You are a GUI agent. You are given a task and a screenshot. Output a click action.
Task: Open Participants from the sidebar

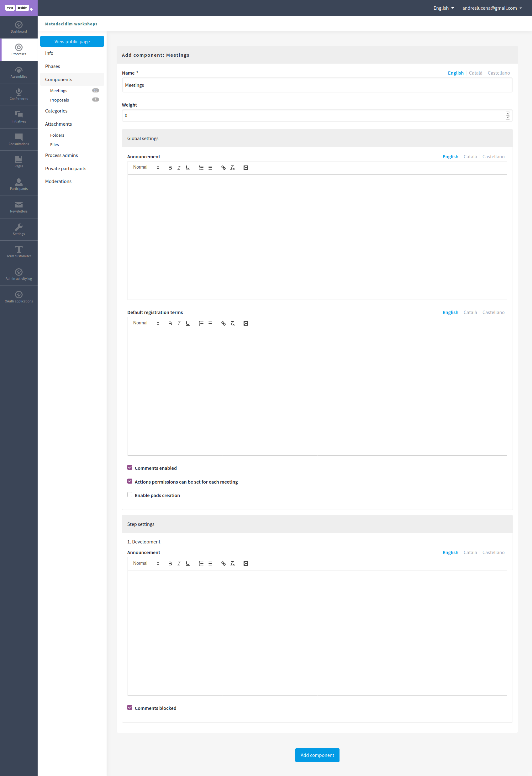[19, 185]
